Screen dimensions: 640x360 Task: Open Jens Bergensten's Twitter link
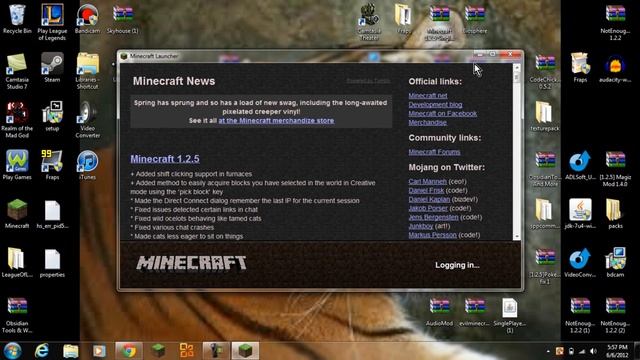point(433,217)
